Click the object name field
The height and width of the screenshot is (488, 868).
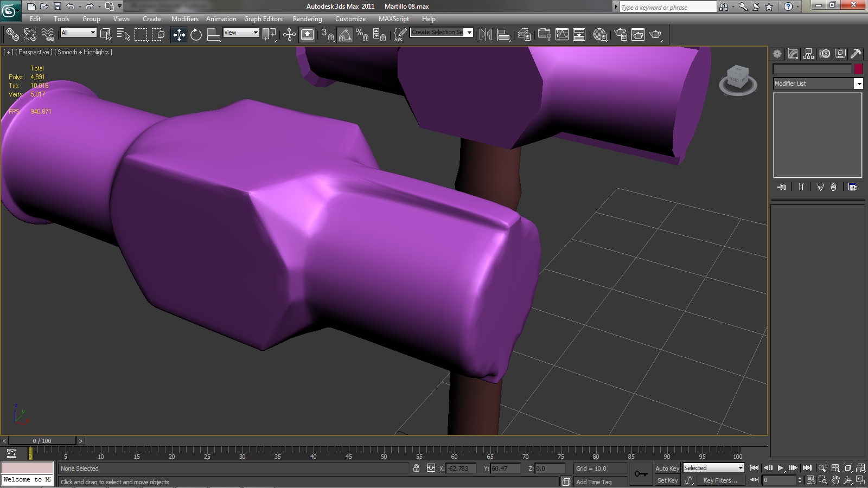pyautogui.click(x=812, y=69)
